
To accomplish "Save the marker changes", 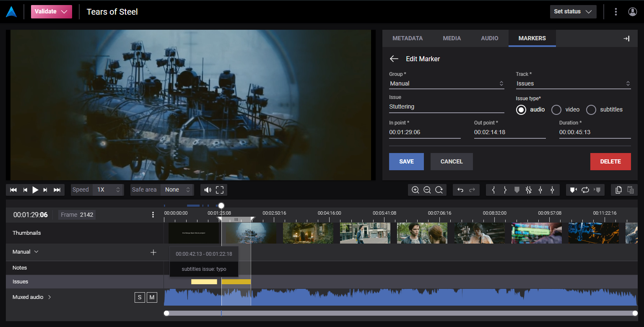I will click(406, 161).
